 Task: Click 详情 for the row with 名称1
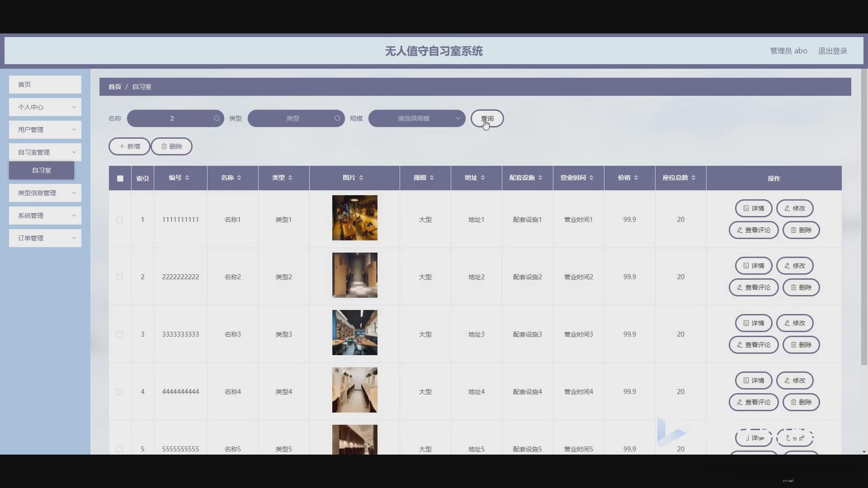point(754,208)
